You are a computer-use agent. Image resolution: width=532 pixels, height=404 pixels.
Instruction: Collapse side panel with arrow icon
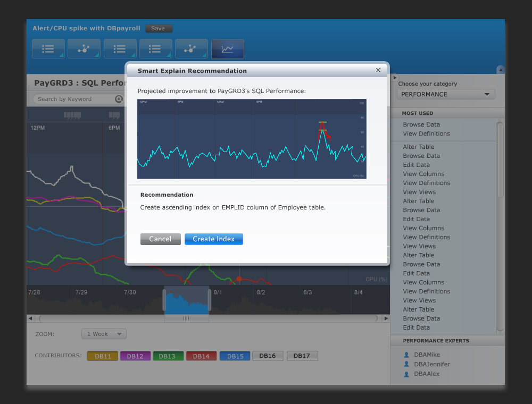coord(395,78)
